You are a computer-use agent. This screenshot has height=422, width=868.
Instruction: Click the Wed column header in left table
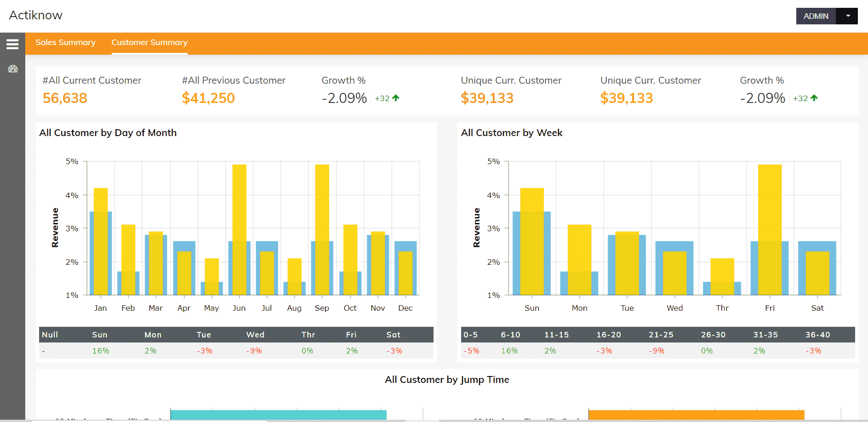click(x=255, y=335)
